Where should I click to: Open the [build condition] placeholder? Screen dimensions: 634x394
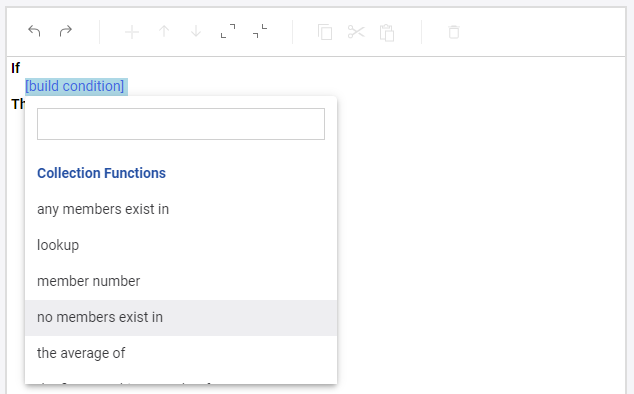[x=75, y=86]
